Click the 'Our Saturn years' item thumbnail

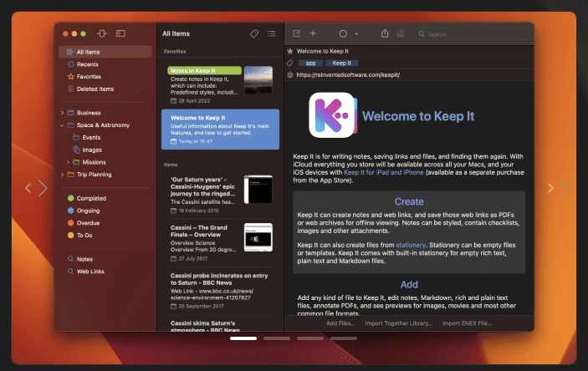pos(258,189)
